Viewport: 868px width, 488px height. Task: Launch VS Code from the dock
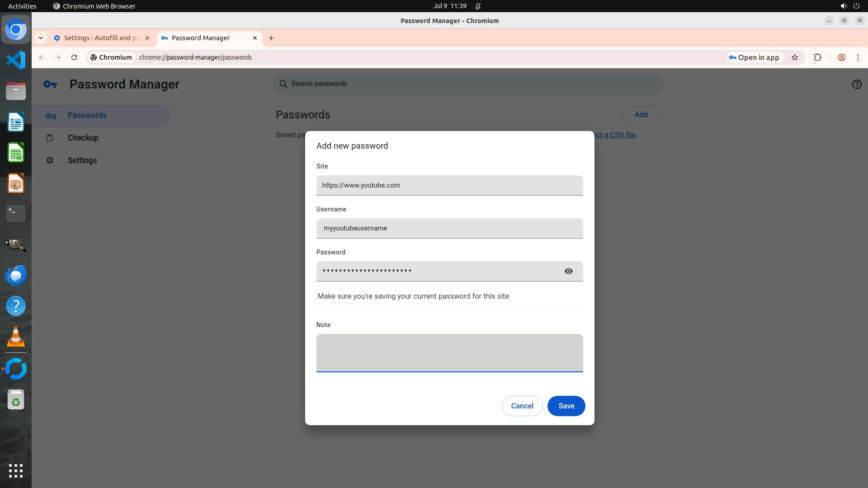(x=16, y=60)
